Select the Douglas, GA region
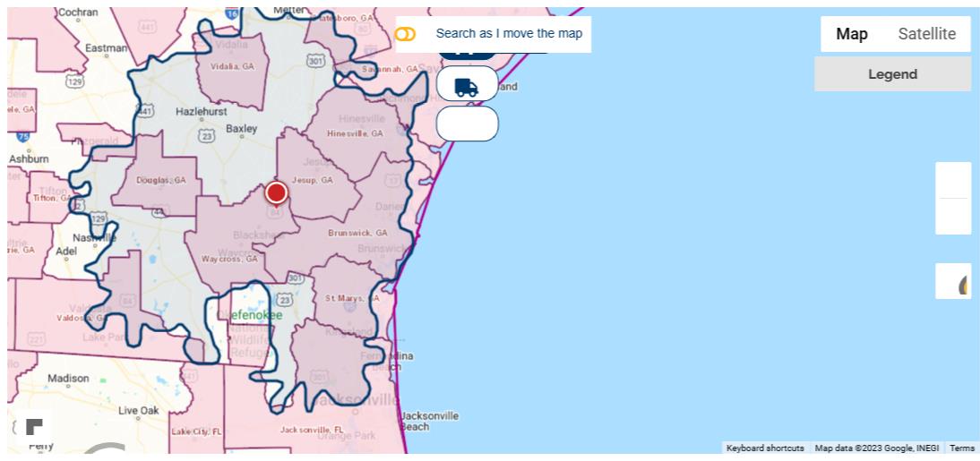Viewport: 980px width, 461px height. [x=161, y=180]
